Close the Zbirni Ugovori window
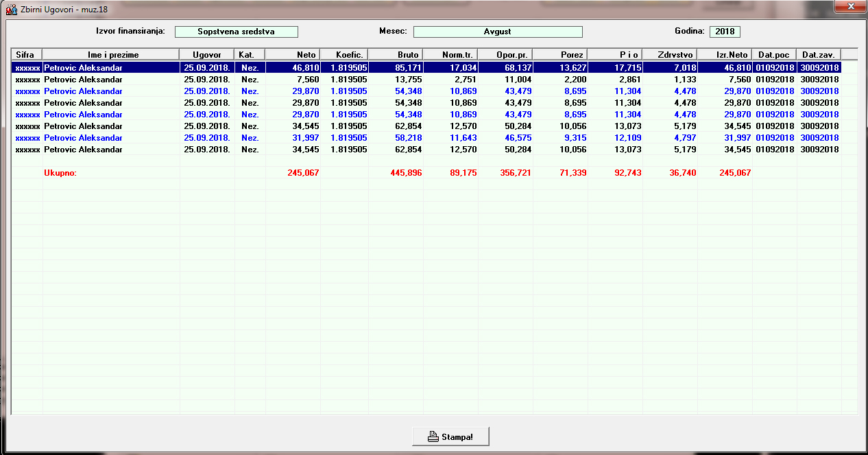The image size is (868, 455). pyautogui.click(x=849, y=6)
